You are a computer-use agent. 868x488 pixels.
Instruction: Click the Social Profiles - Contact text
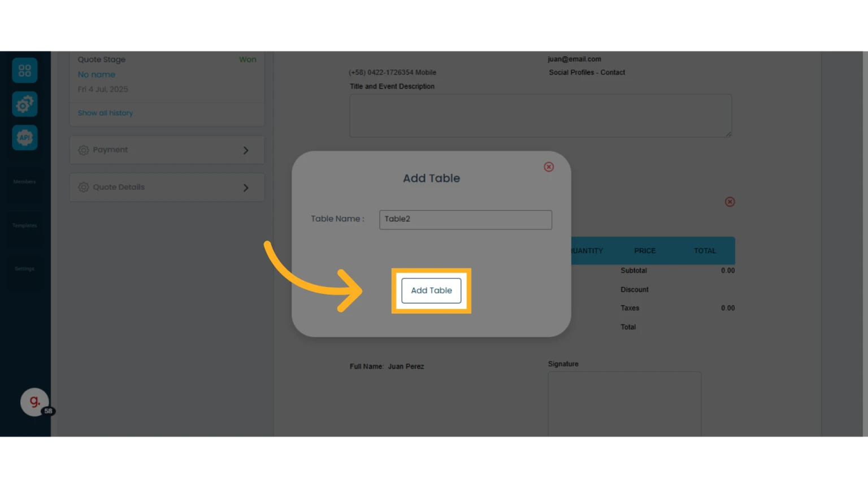tap(587, 72)
